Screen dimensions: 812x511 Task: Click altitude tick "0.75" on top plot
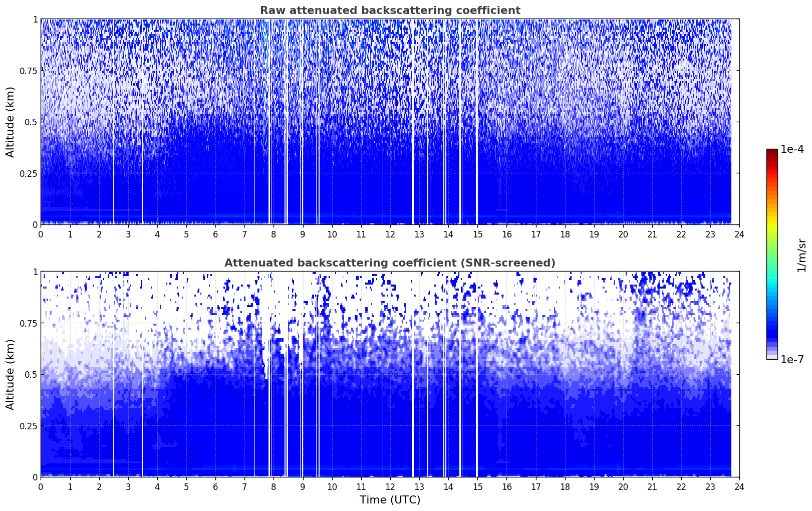(28, 71)
